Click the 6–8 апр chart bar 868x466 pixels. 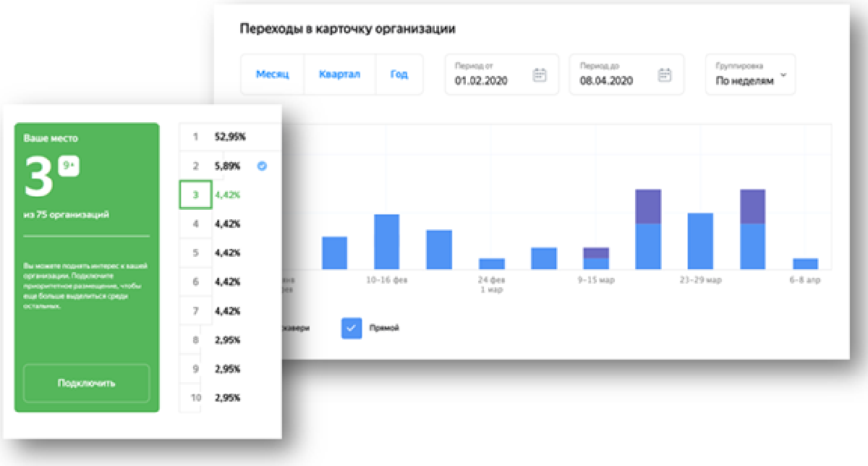(x=805, y=263)
